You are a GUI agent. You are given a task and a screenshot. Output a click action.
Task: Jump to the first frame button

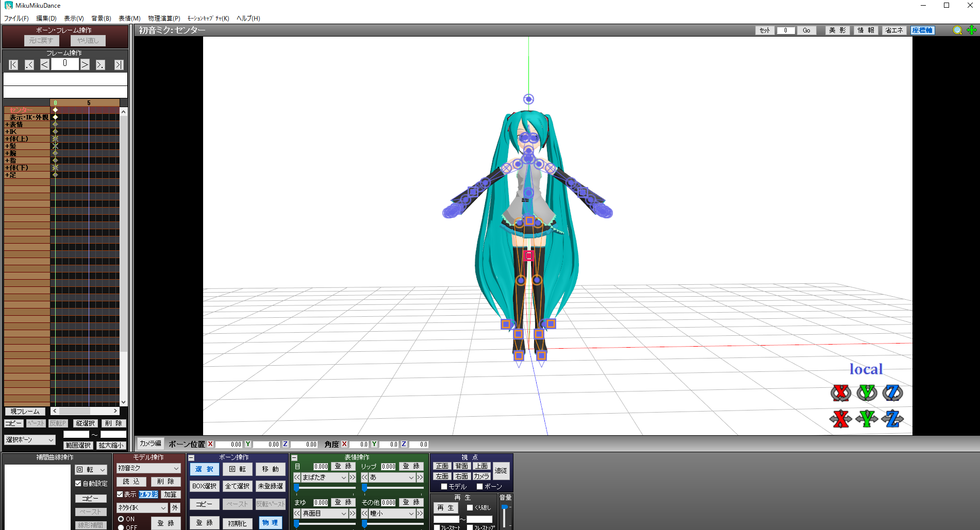[13, 65]
